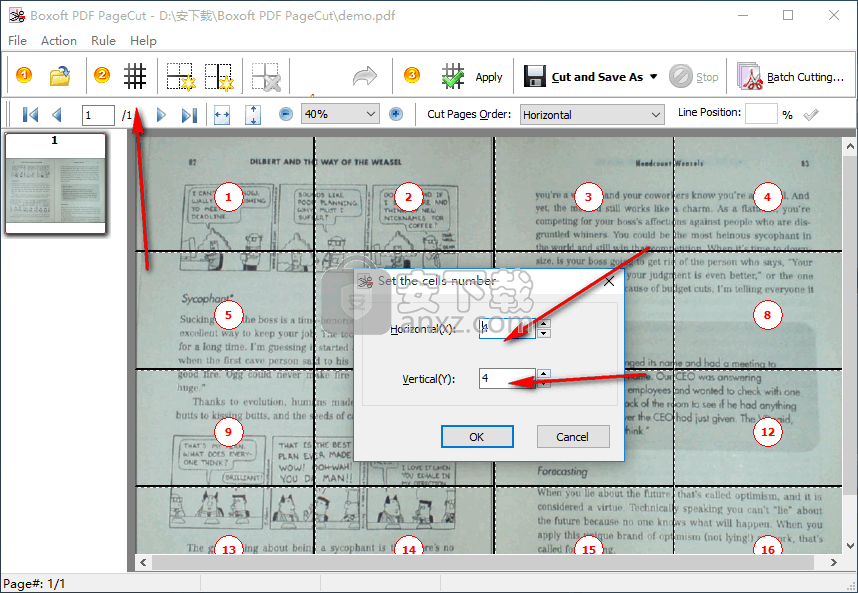The width and height of the screenshot is (858, 593).
Task: Open the Action menu
Action: [x=59, y=40]
